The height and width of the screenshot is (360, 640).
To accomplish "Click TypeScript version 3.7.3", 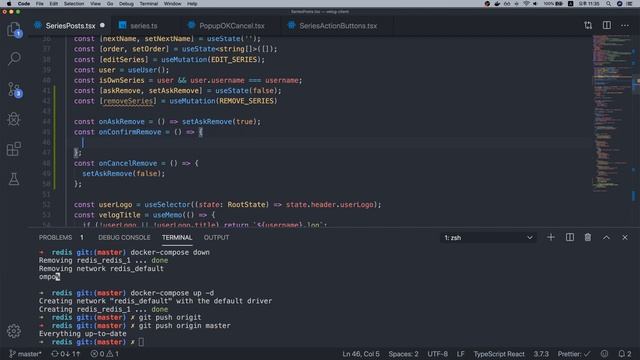I will [x=541, y=354].
